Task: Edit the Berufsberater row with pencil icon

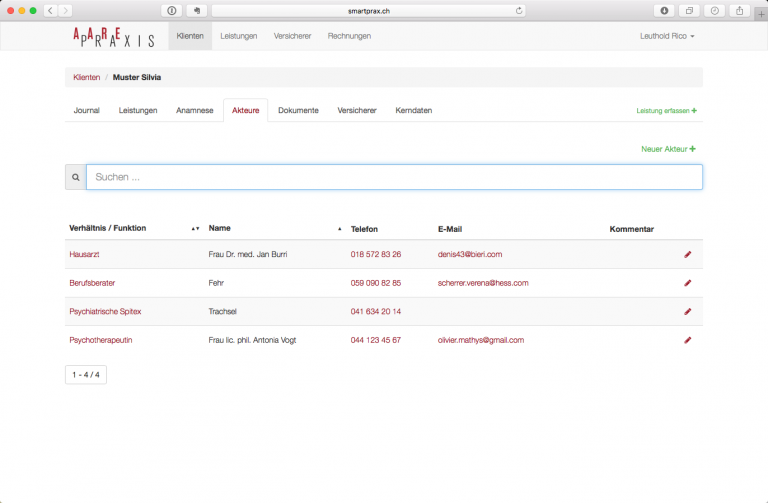Action: 688,283
